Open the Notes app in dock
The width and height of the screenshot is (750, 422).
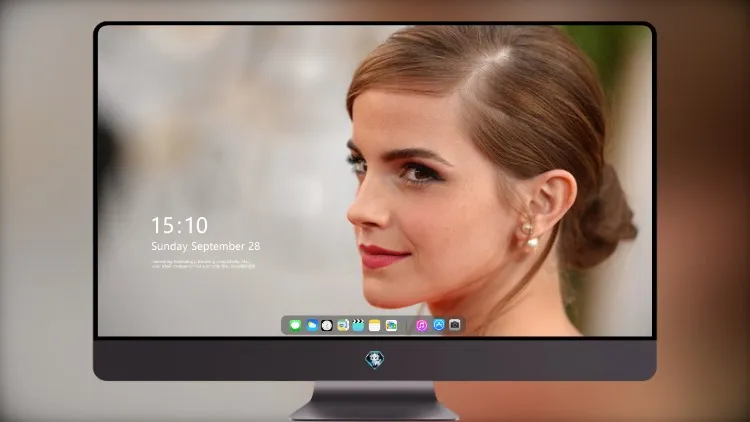coord(375,325)
